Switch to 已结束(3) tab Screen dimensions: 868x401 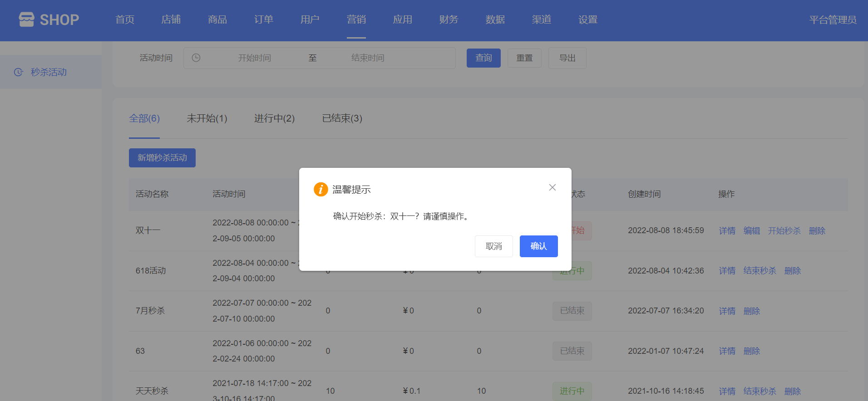pyautogui.click(x=342, y=118)
